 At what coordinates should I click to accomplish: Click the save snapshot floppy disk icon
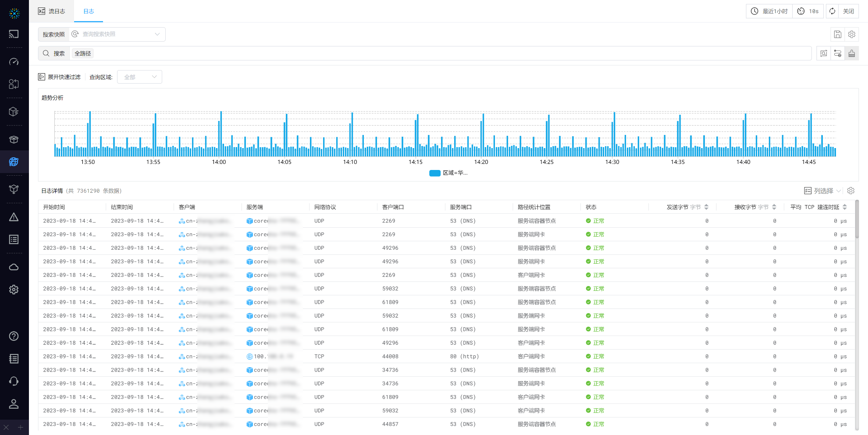click(x=837, y=34)
